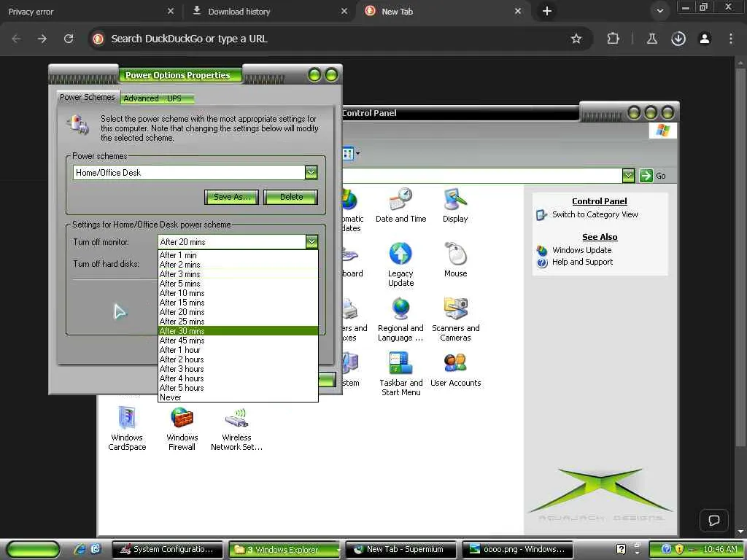Click the browser labs flask icon

651,39
